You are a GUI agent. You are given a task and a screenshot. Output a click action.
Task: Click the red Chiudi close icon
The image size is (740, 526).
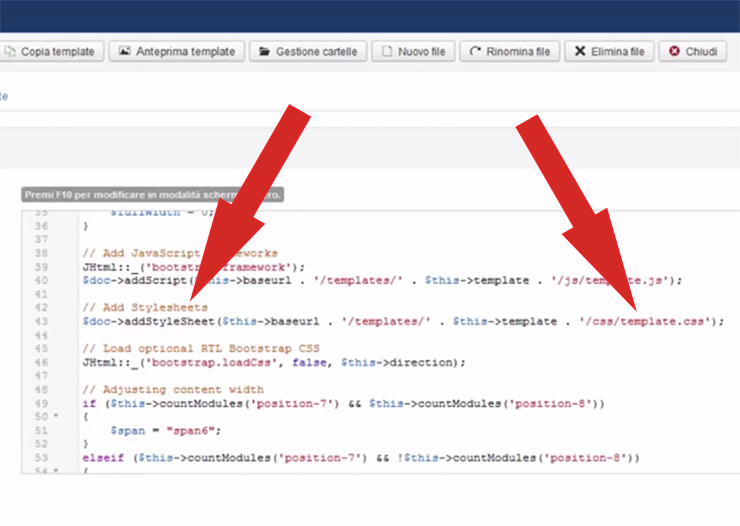(x=674, y=51)
